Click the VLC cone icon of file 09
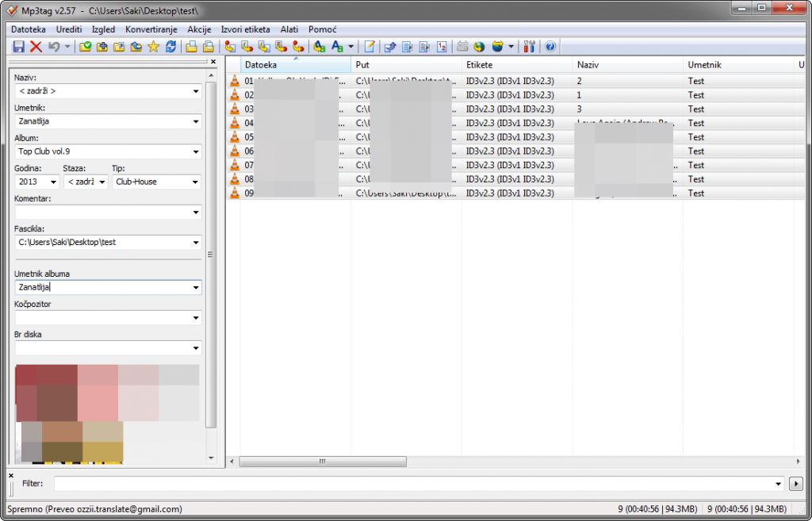The width and height of the screenshot is (812, 521). pos(235,193)
